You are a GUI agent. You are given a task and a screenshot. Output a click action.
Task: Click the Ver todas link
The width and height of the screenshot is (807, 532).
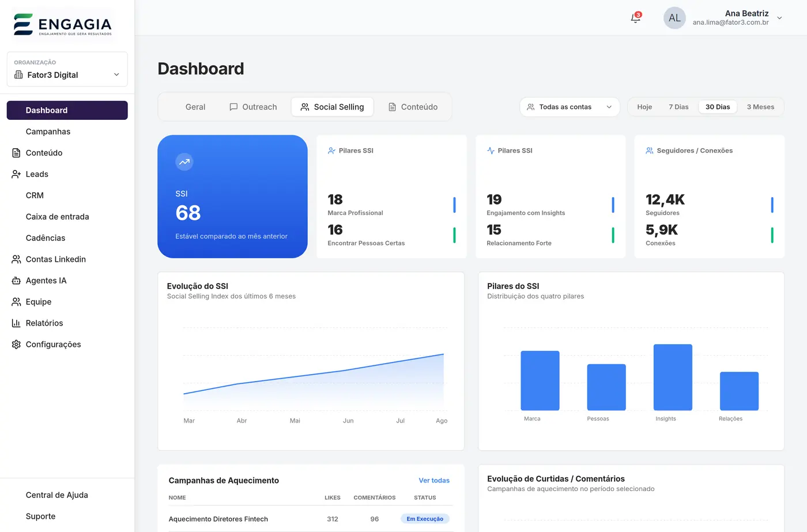434,480
